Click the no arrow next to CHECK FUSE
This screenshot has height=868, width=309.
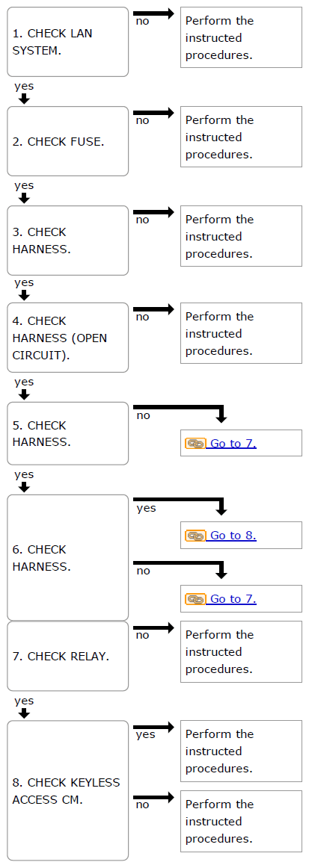click(153, 113)
